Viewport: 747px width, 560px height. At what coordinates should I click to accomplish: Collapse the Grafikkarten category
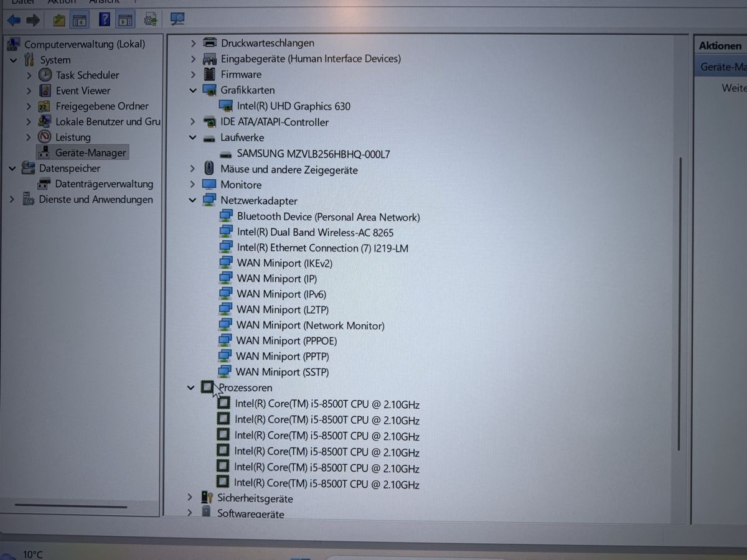pos(193,90)
